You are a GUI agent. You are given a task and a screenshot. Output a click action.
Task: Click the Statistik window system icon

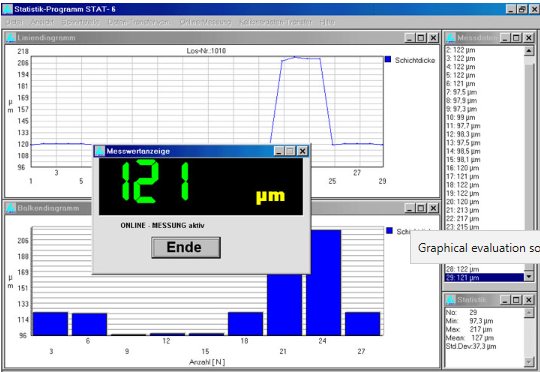click(450, 300)
